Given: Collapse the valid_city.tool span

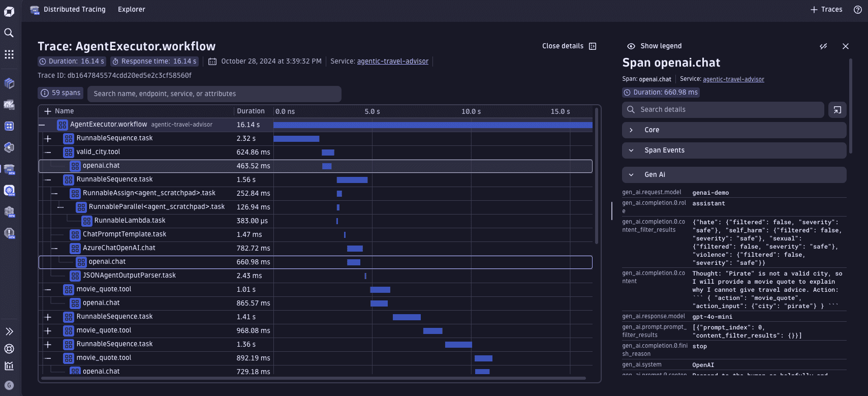Looking at the screenshot, I should pyautogui.click(x=48, y=152).
